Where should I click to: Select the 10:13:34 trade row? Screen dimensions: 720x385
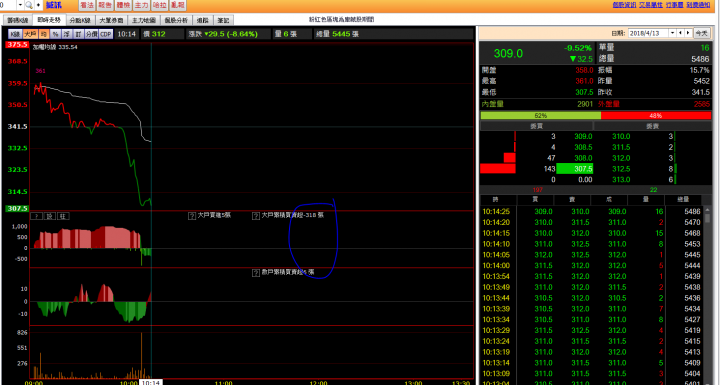pyautogui.click(x=591, y=319)
